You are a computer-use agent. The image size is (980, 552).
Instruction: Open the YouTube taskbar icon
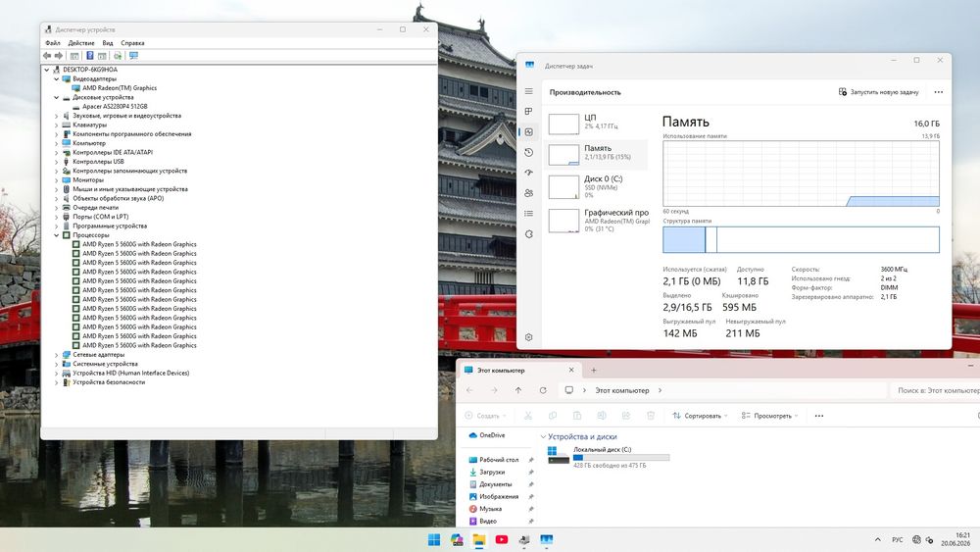tap(501, 539)
